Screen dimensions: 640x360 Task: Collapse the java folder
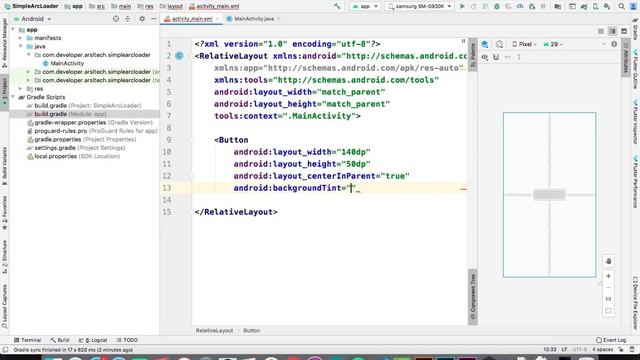click(20, 47)
